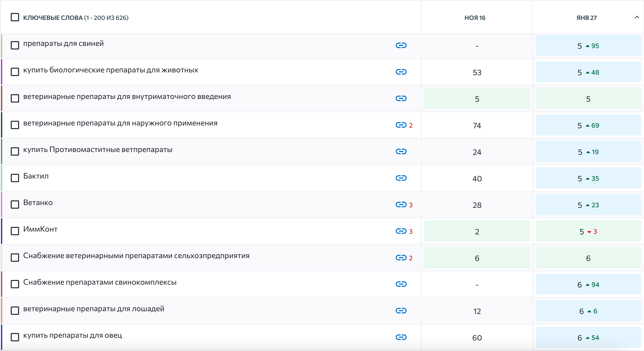Click the КЛЮЧЕВЫЕ СЛОВА column header
The height and width of the screenshot is (351, 644).
tap(76, 18)
